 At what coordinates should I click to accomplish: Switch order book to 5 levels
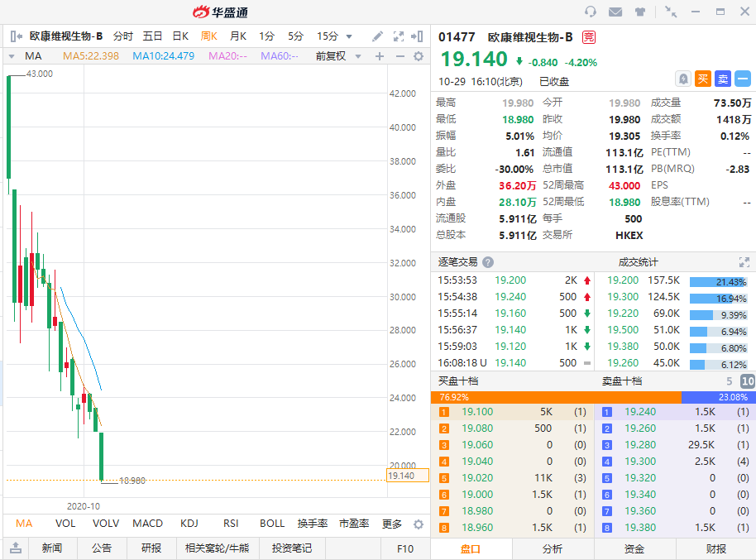(729, 381)
